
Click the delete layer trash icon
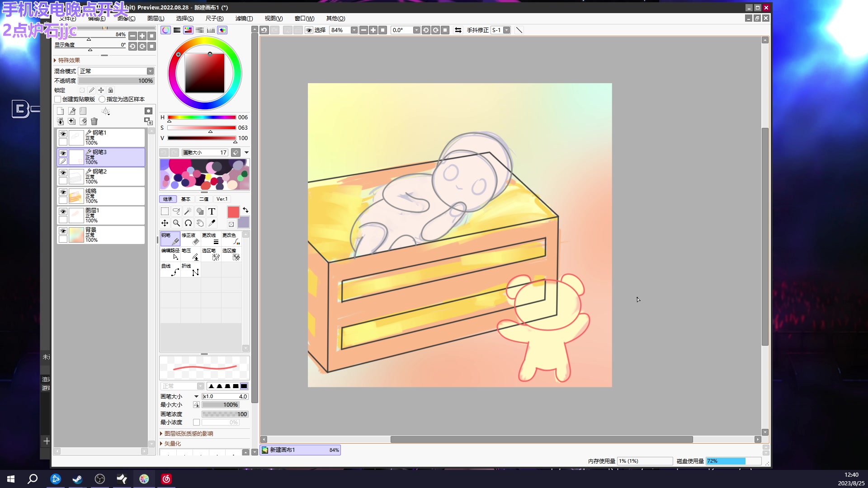point(94,121)
